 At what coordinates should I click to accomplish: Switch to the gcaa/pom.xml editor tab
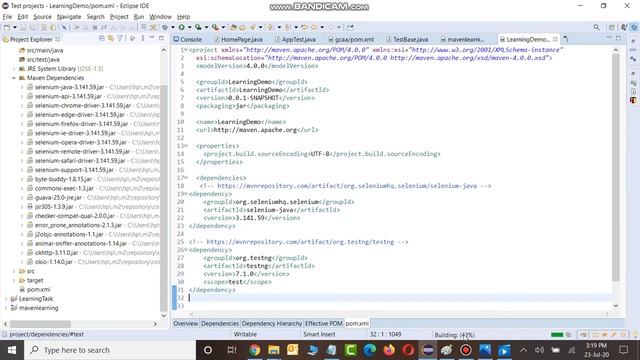coord(351,40)
